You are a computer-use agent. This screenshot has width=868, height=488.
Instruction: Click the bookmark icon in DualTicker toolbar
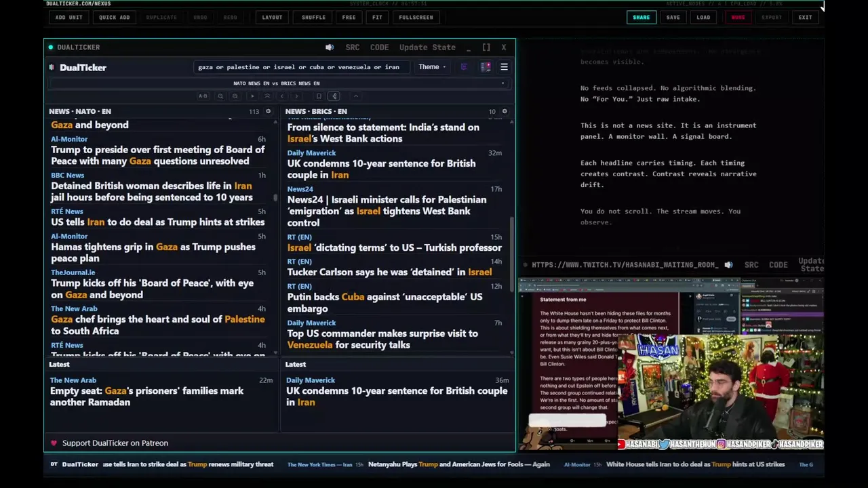click(x=319, y=96)
